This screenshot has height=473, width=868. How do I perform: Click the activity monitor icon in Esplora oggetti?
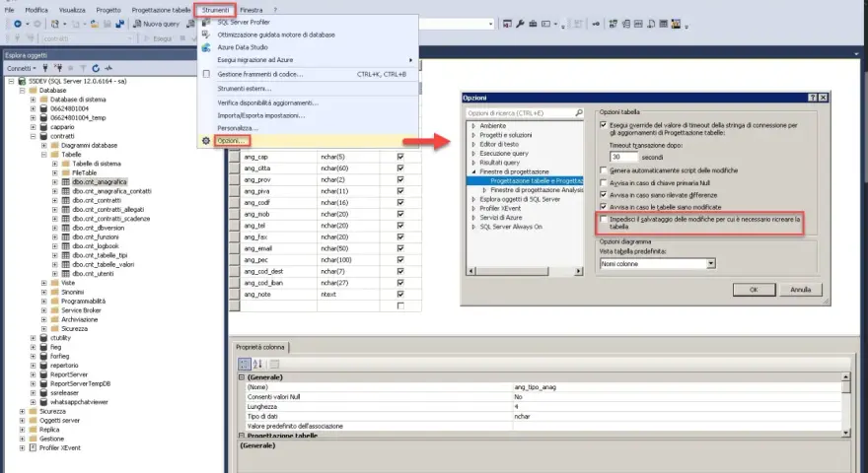click(108, 68)
